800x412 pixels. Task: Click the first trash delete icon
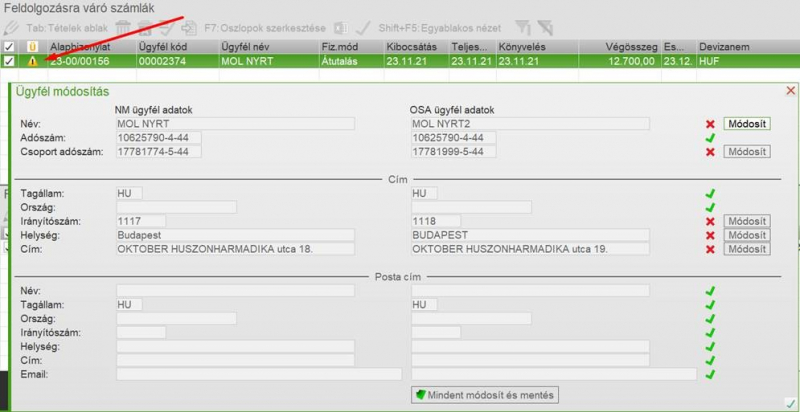pos(123,28)
